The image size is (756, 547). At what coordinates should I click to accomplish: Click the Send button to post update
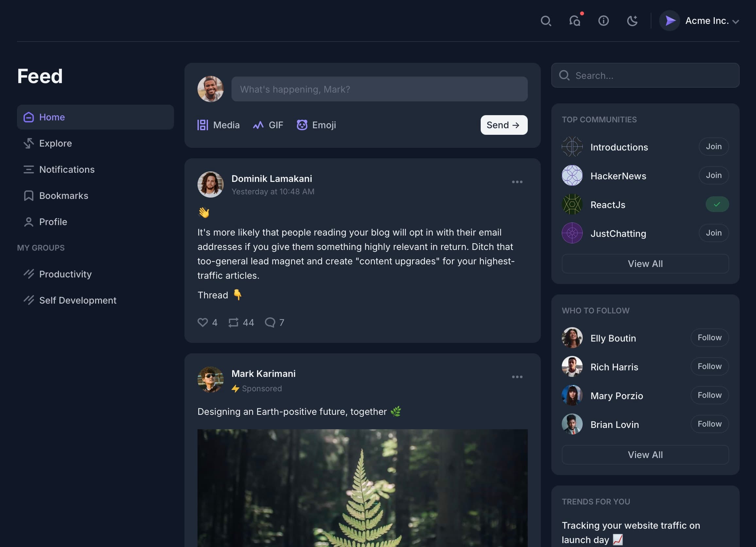click(x=504, y=125)
